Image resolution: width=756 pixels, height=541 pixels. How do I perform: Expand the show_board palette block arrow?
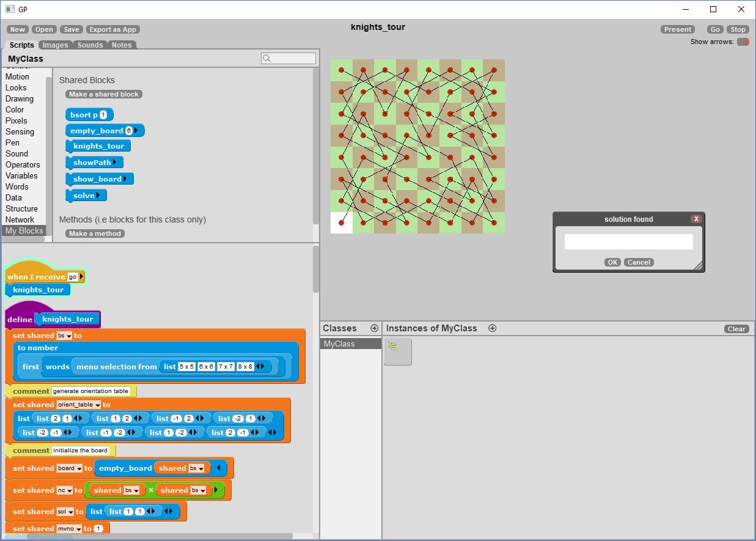125,179
